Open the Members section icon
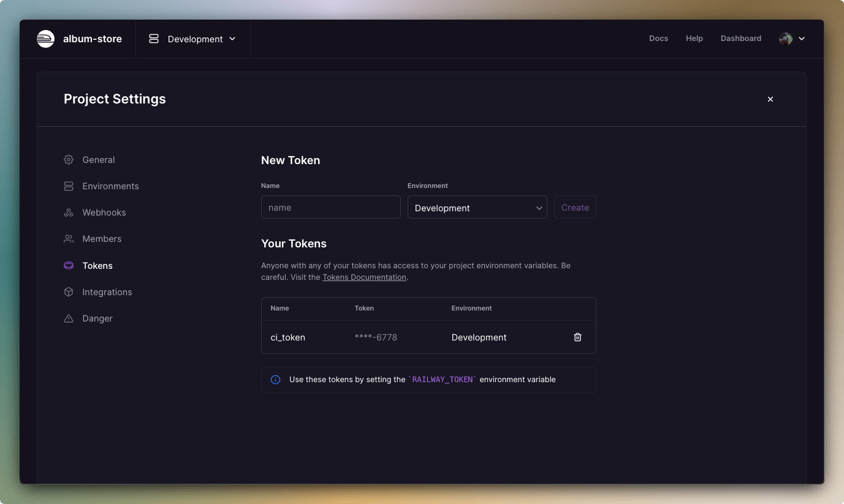 click(69, 239)
